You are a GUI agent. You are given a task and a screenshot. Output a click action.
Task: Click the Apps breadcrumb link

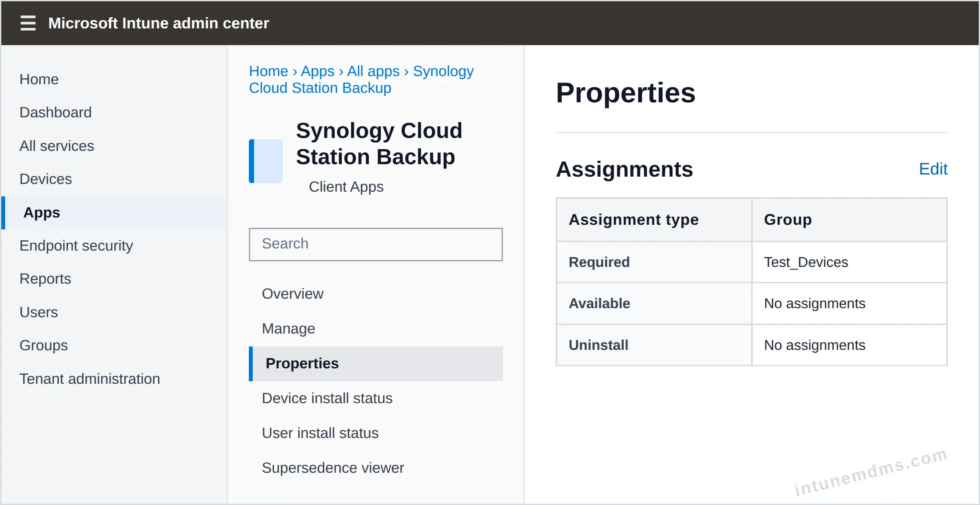click(318, 71)
